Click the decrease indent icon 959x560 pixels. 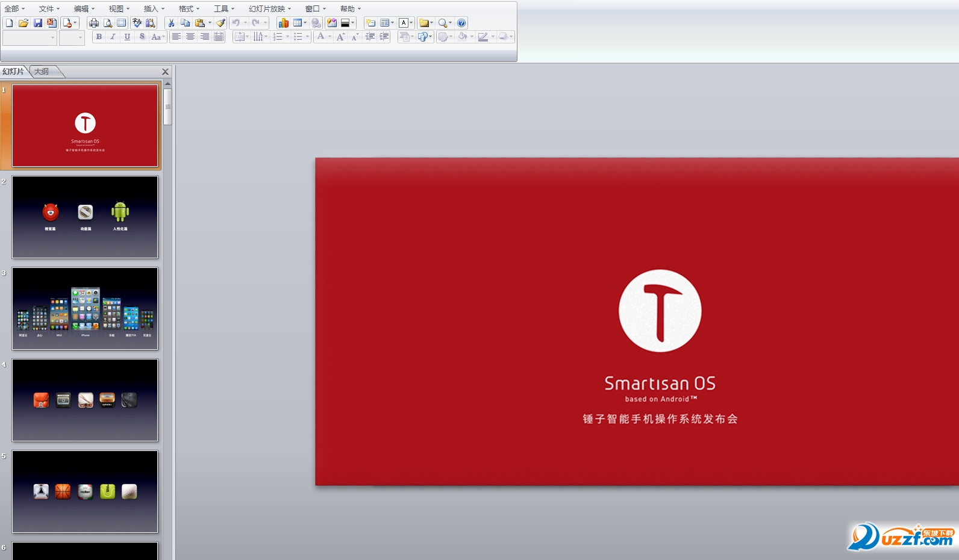(370, 37)
